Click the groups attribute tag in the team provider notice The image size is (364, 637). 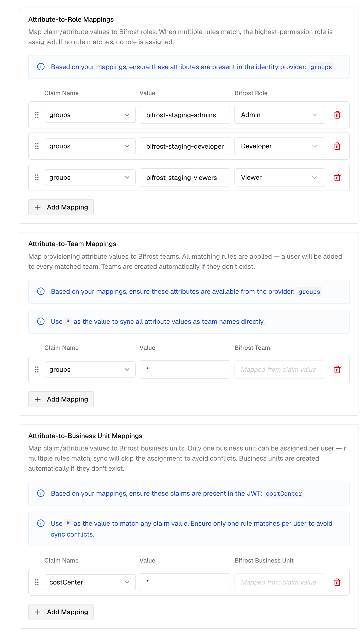coord(309,292)
